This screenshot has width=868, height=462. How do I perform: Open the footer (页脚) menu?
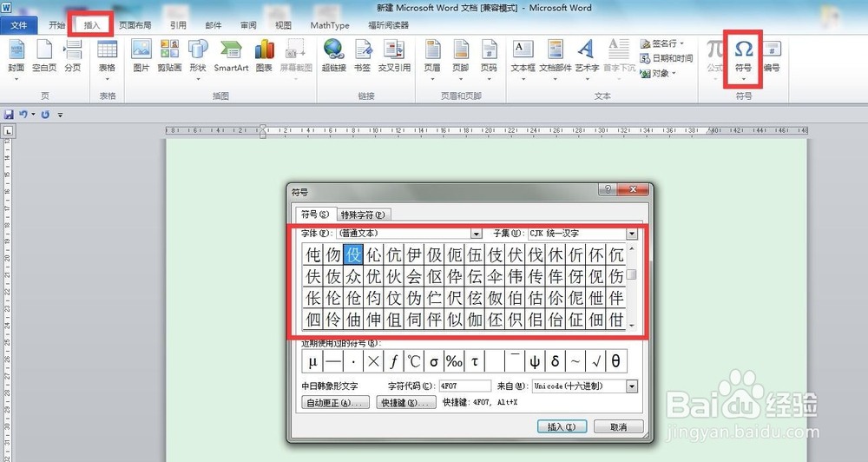coord(461,59)
